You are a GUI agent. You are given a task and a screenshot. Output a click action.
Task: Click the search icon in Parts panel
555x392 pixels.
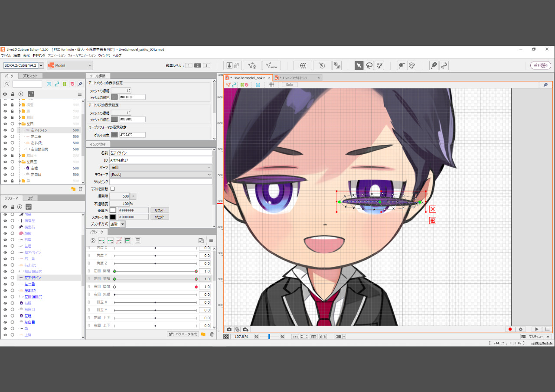click(x=7, y=84)
